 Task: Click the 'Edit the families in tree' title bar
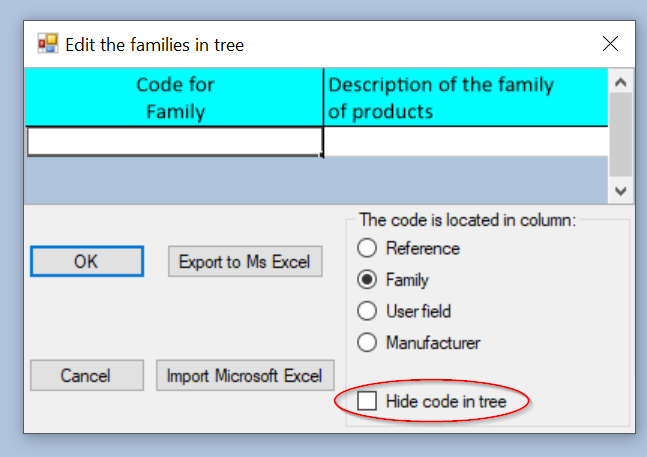300,44
